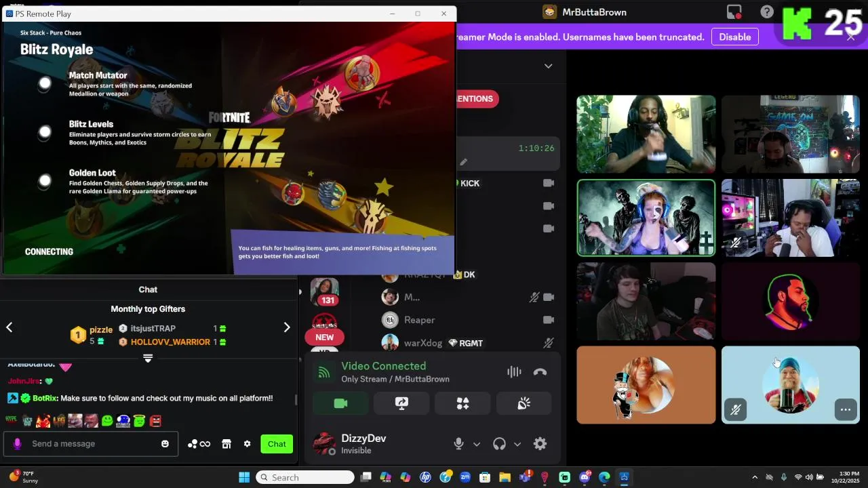Open the Discord inbox icon
The image size is (868, 488).
tap(734, 12)
